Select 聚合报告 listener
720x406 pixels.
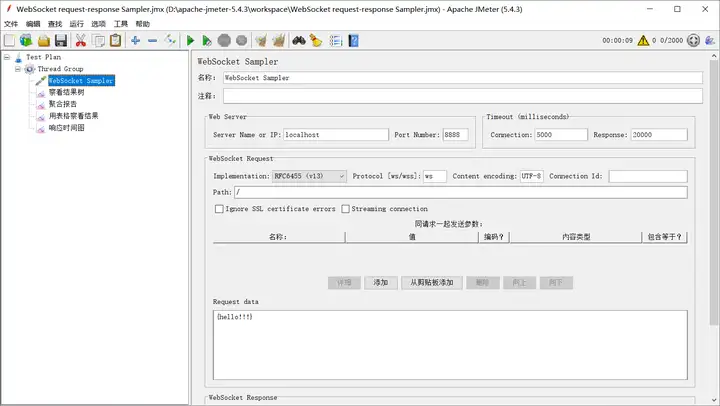click(x=63, y=104)
